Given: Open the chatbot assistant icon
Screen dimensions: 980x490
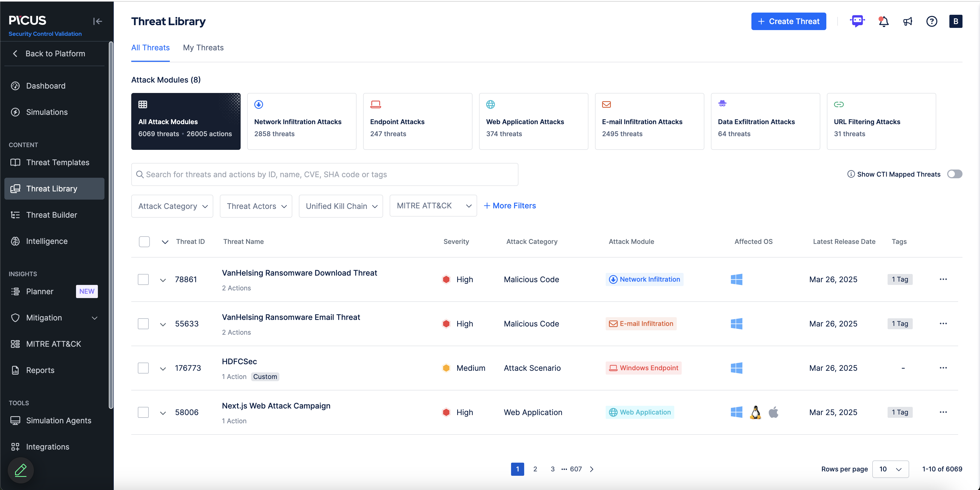Looking at the screenshot, I should (857, 21).
